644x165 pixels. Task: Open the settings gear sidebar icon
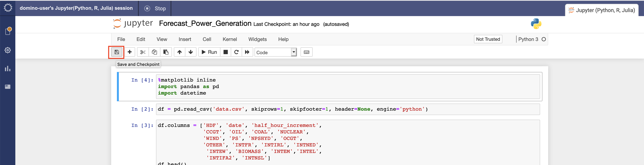(x=8, y=50)
